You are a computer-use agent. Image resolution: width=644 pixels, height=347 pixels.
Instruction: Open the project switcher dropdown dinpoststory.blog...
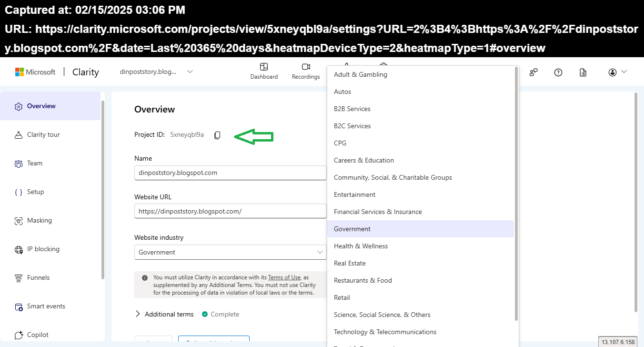pos(156,71)
